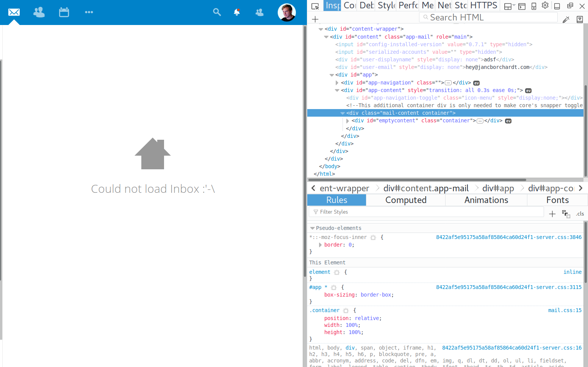This screenshot has width=588, height=367.
Task: Open the frame selector dropdown
Action: tap(510, 6)
